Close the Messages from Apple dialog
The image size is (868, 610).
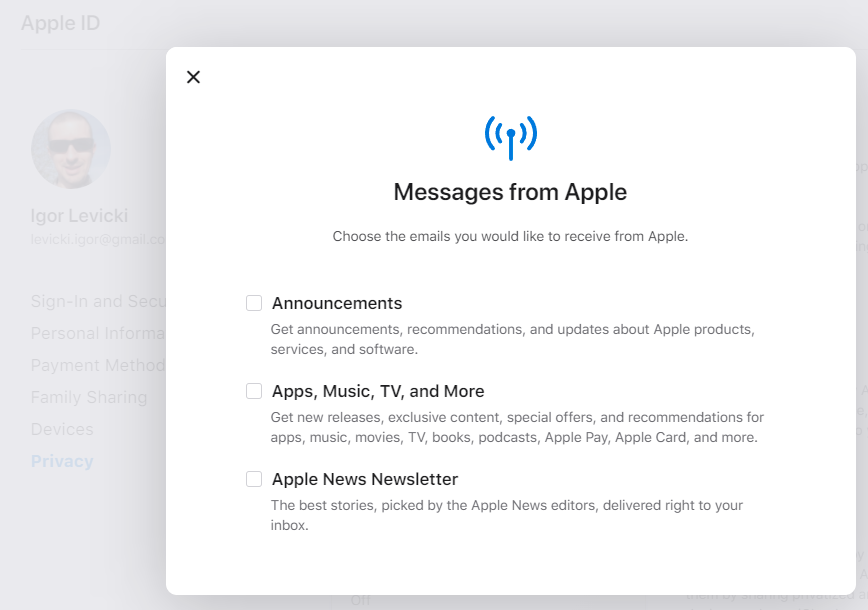(193, 77)
